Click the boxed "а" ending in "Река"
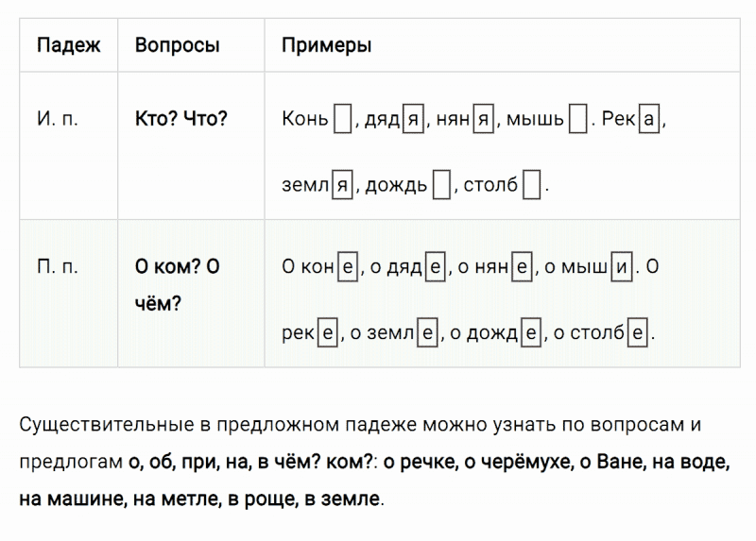The width and height of the screenshot is (756, 541). tap(648, 120)
